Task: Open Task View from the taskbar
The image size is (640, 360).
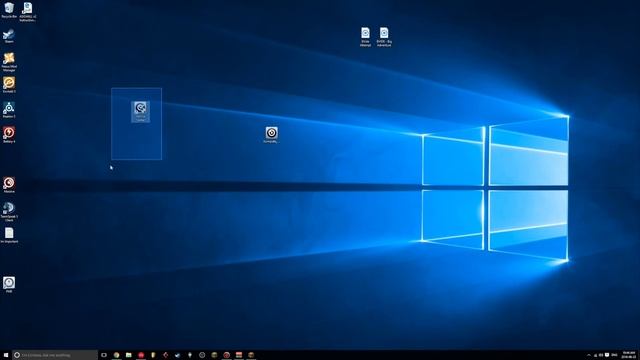Action: click(104, 355)
